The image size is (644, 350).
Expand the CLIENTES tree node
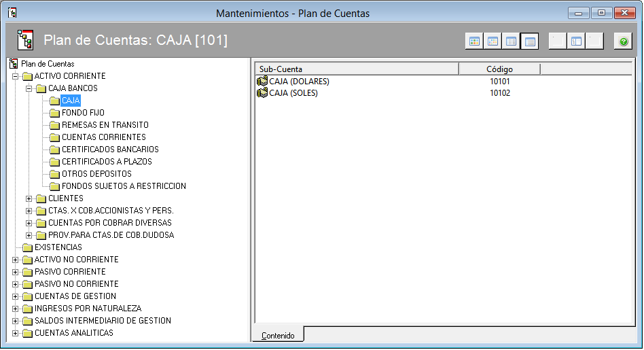(x=29, y=198)
